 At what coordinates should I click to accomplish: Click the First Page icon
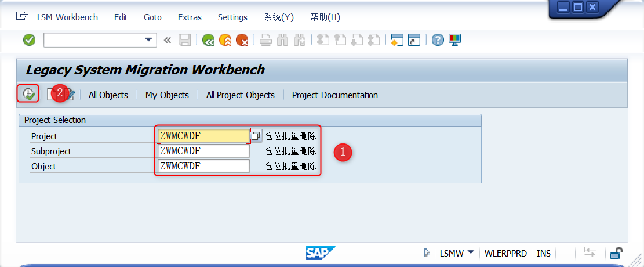click(x=323, y=40)
